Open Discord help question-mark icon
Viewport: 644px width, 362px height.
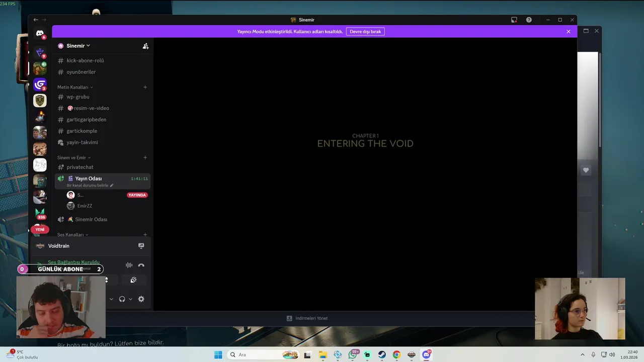pyautogui.click(x=529, y=20)
